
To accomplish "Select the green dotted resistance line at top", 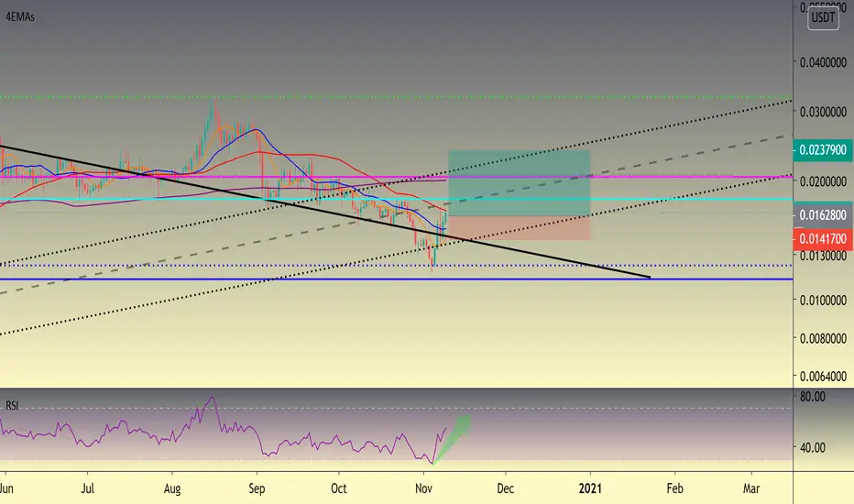I will (397, 97).
